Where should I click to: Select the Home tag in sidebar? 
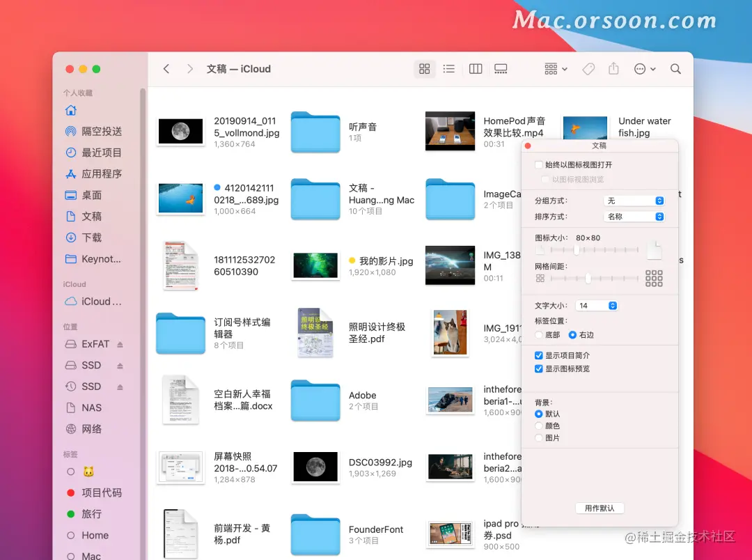[87, 535]
